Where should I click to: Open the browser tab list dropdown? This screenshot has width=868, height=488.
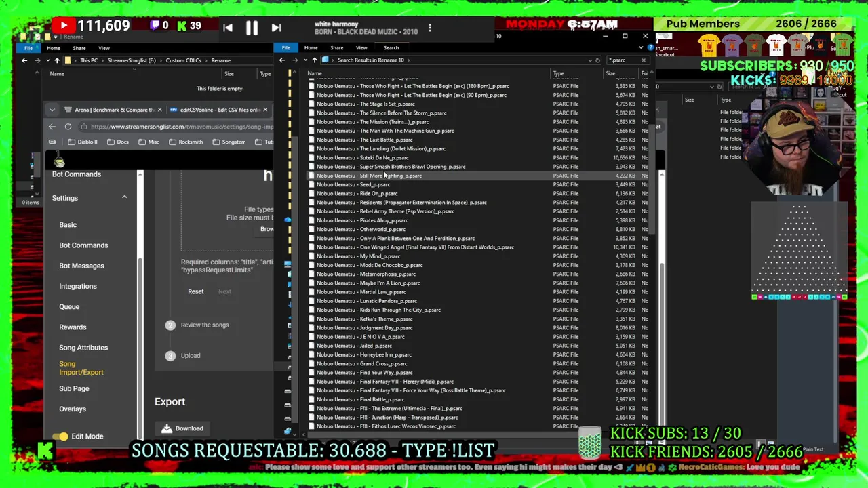tap(52, 110)
